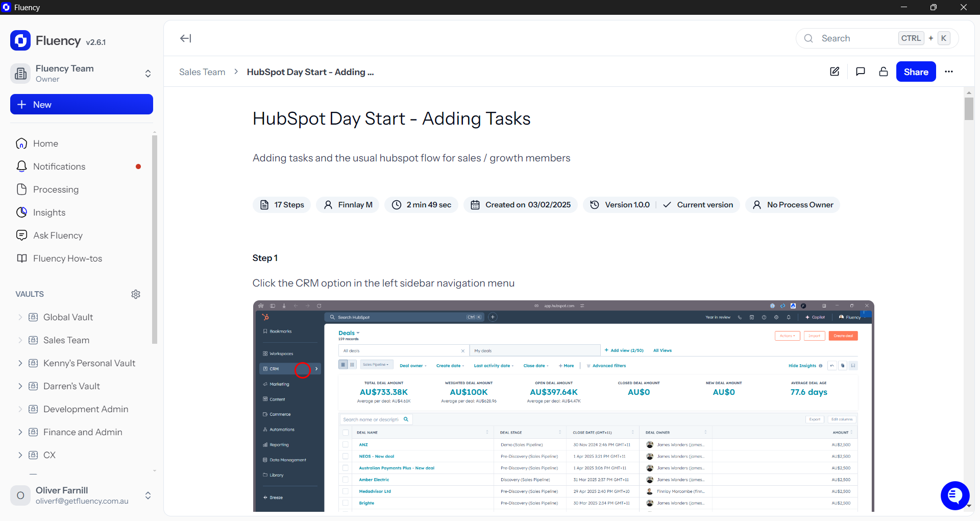The width and height of the screenshot is (980, 521).
Task: Click the Global Vault icon
Action: click(33, 317)
